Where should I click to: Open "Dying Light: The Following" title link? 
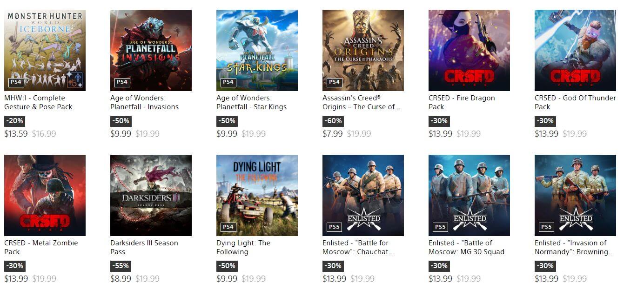243,247
